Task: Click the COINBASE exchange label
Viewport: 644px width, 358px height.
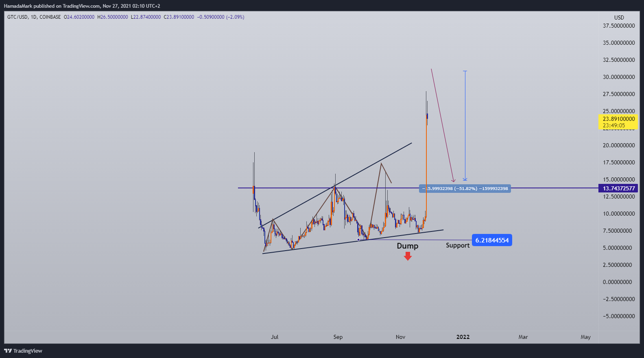Action: [50, 17]
